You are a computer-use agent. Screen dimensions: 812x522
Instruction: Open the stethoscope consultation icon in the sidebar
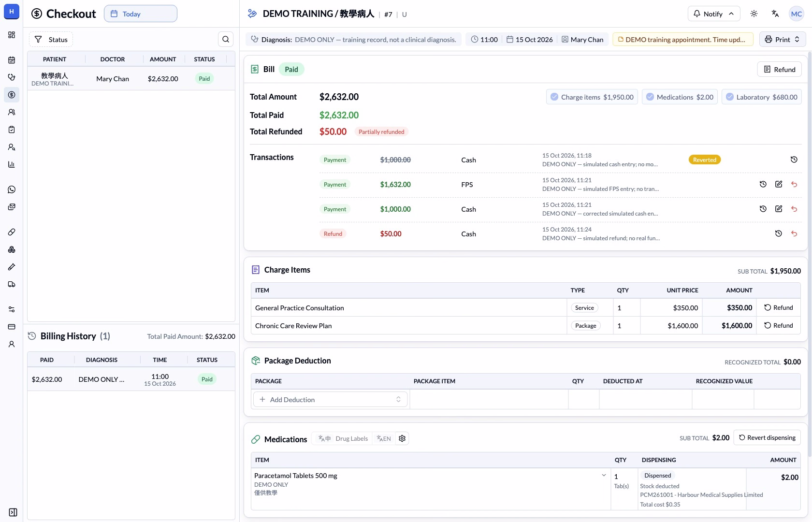[x=12, y=77]
